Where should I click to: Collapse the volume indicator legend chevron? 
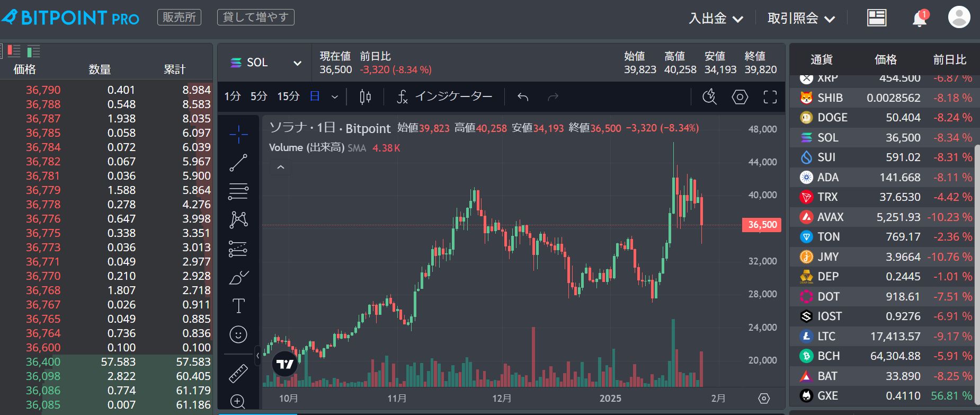(281, 167)
